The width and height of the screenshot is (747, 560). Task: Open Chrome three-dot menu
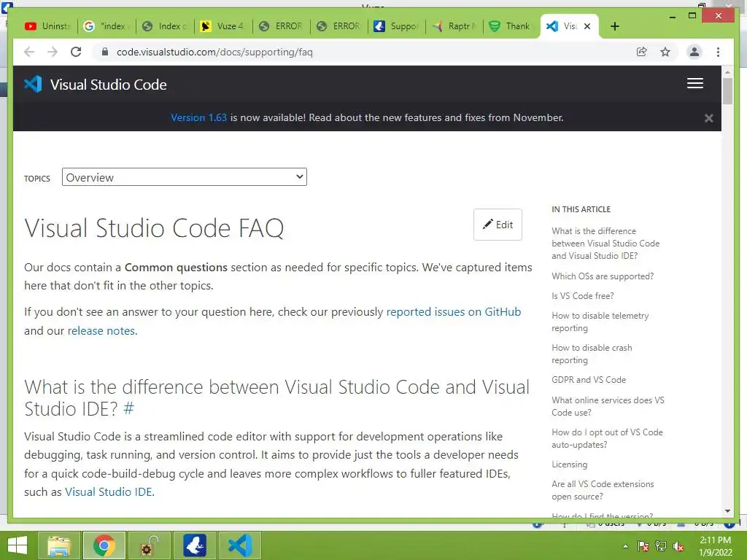(x=718, y=52)
